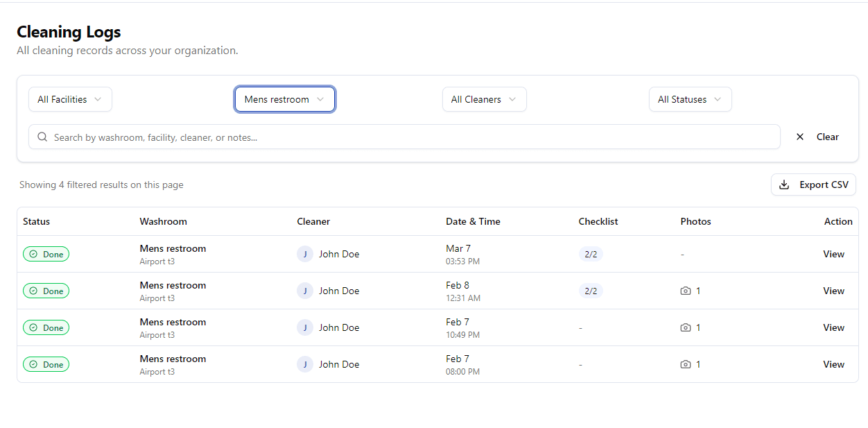Click the Date & Time column header
Image resolution: width=868 pixels, height=428 pixels.
pos(473,221)
